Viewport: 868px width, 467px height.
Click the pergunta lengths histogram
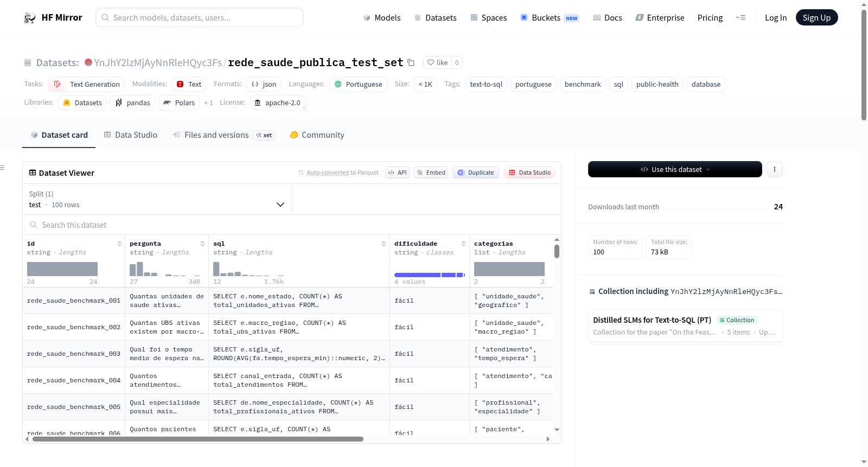[165, 269]
